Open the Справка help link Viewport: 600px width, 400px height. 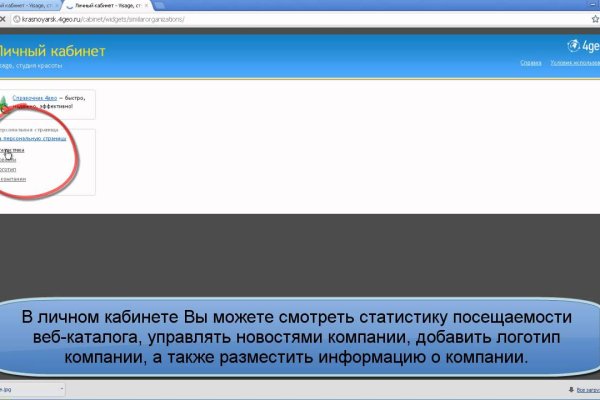pos(531,62)
